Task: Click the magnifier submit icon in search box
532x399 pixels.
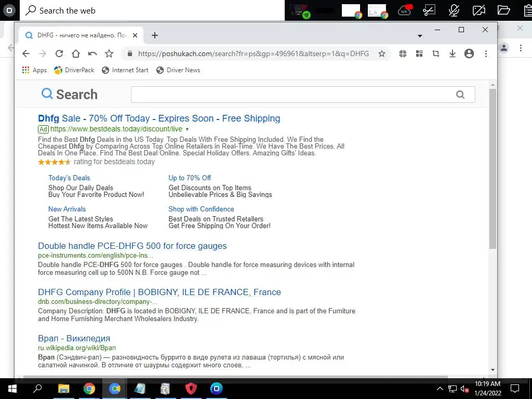Action: [460, 95]
